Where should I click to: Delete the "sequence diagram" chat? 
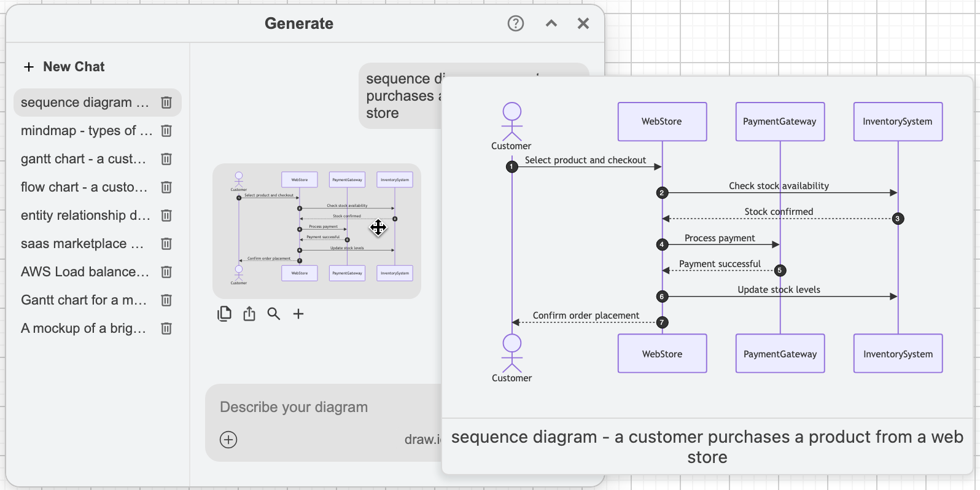pos(166,103)
